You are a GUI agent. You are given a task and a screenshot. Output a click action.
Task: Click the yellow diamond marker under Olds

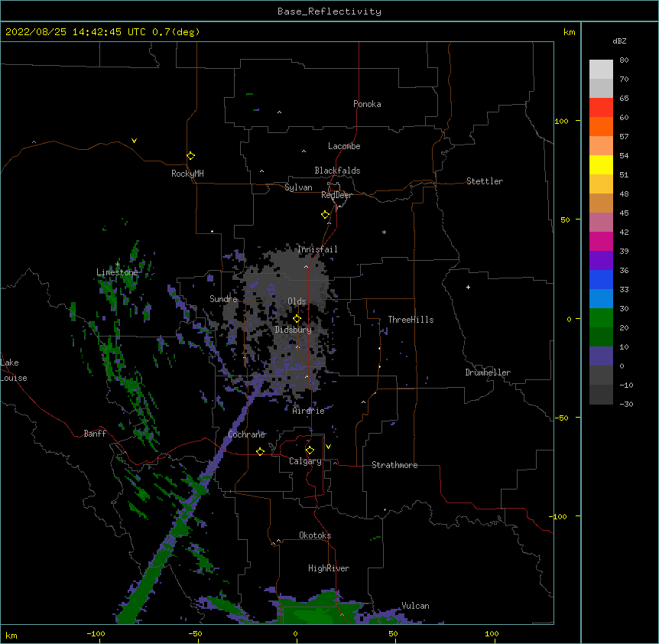(297, 319)
